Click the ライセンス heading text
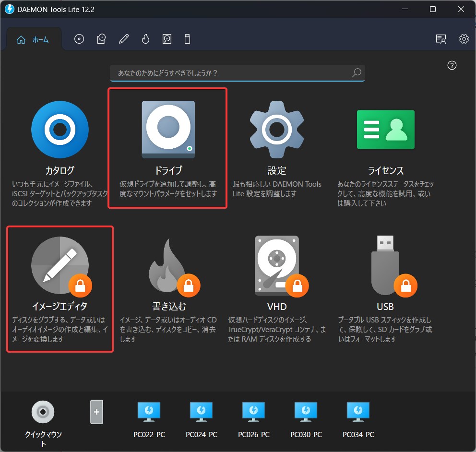The height and width of the screenshot is (452, 476). pos(385,171)
